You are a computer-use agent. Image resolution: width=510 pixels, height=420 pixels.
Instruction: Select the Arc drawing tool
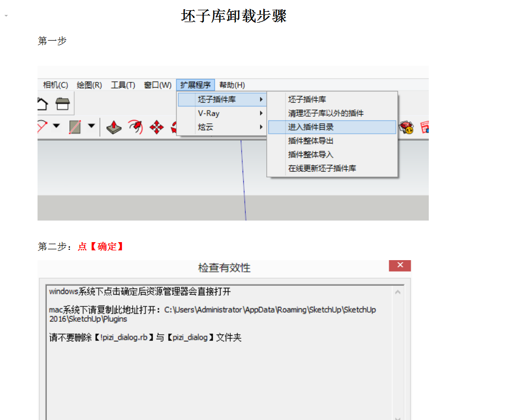point(42,126)
